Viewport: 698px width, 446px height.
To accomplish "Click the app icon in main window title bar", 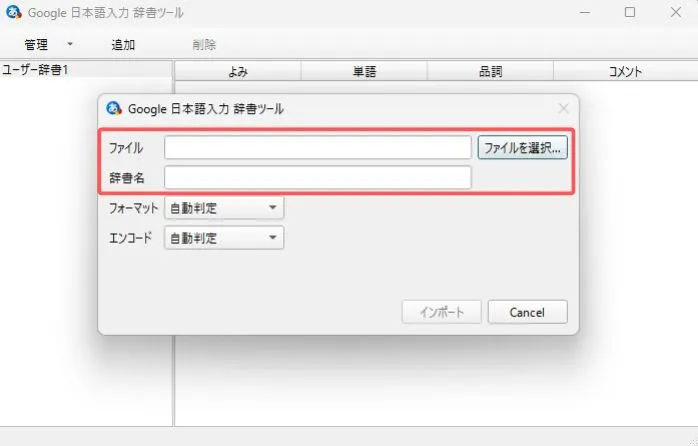I will (14, 12).
